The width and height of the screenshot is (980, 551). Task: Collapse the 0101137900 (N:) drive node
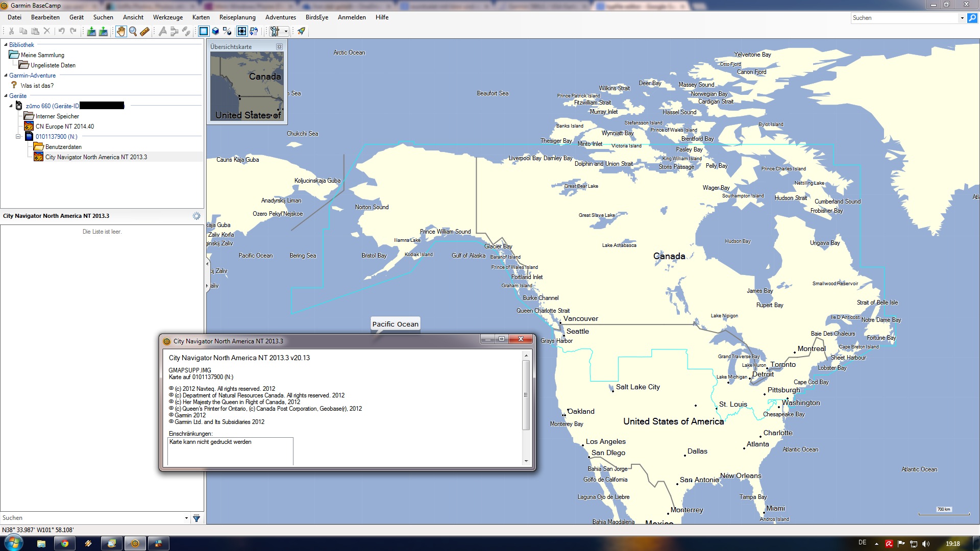click(x=18, y=137)
